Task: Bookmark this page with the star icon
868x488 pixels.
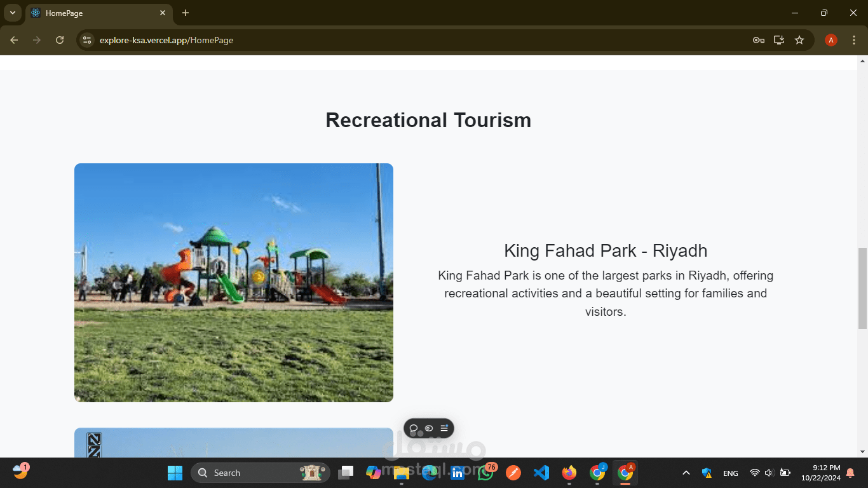Action: point(799,40)
